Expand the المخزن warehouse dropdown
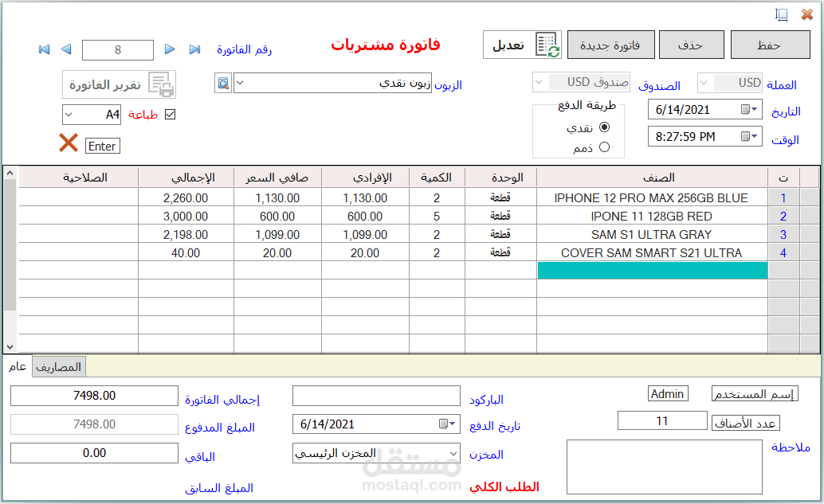This screenshot has height=504, width=824. pyautogui.click(x=453, y=453)
